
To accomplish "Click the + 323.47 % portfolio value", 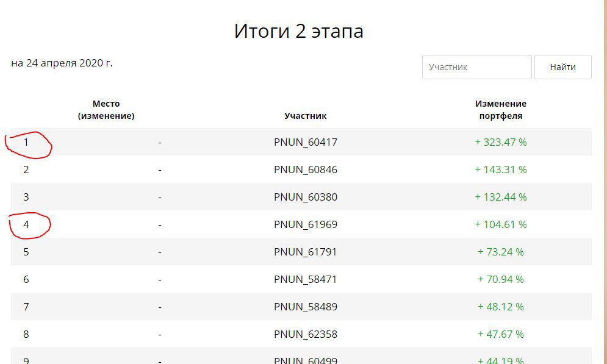I will (500, 142).
